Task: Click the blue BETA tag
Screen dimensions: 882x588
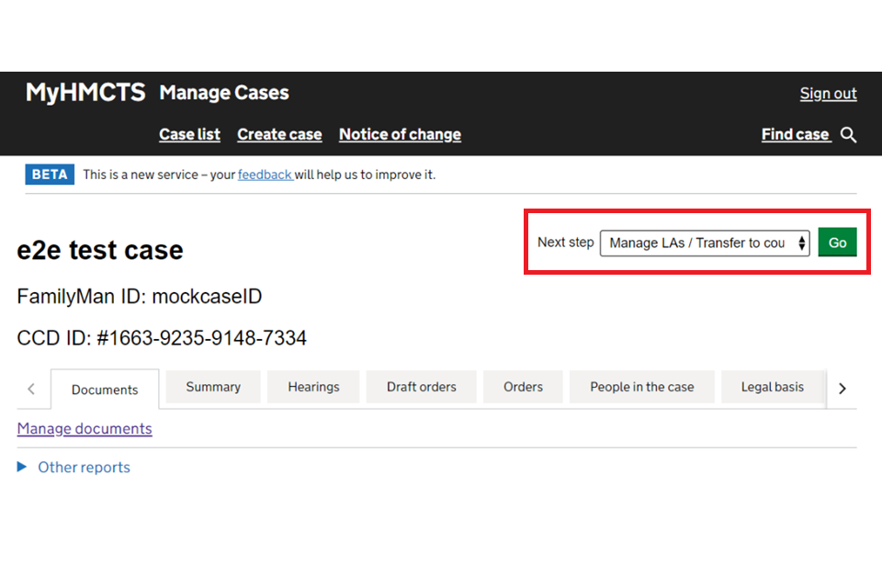Action: click(x=50, y=175)
